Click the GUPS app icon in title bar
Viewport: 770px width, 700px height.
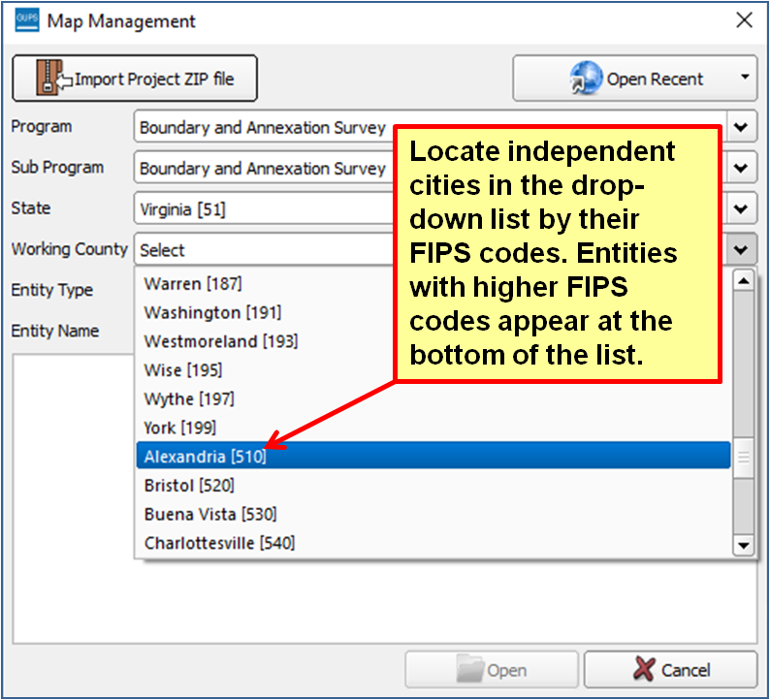pos(27,21)
